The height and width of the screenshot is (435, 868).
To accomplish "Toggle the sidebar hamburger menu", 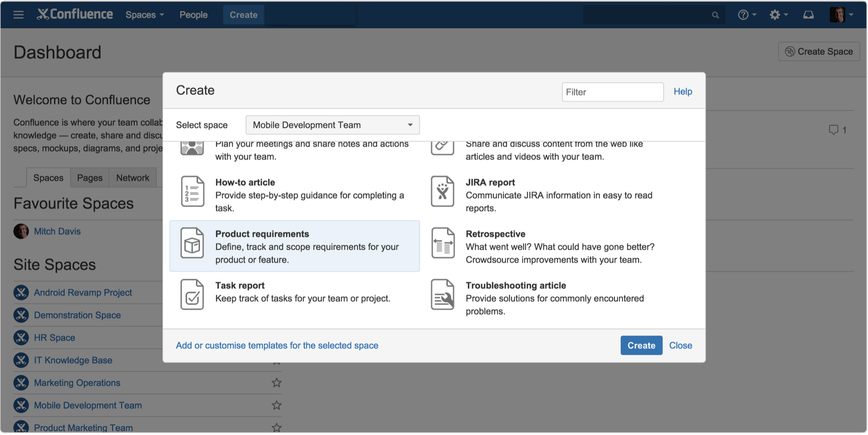I will (x=18, y=15).
